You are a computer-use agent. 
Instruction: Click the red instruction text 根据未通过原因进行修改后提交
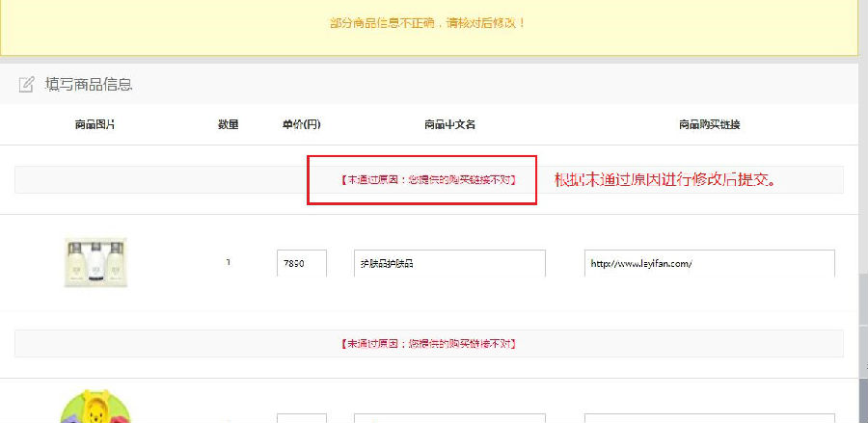665,179
